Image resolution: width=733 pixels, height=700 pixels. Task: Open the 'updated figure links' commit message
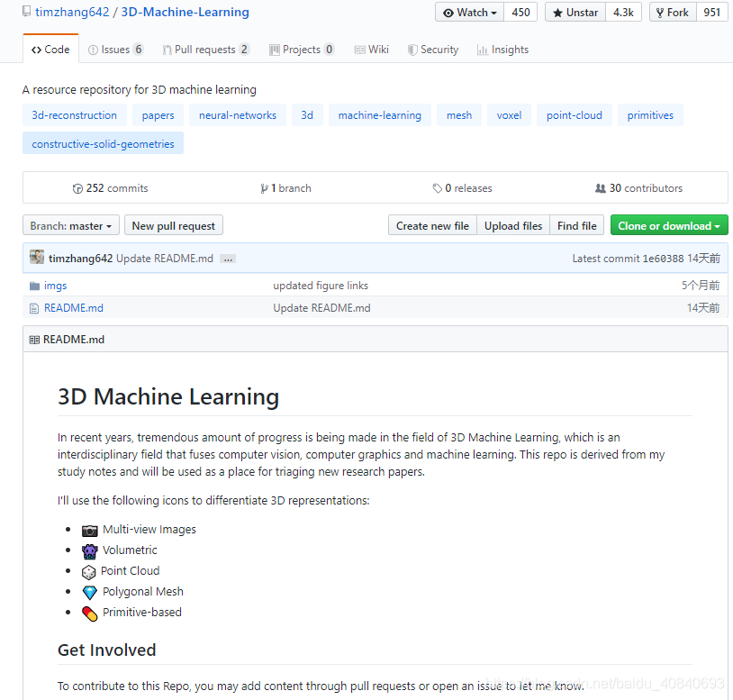click(x=321, y=286)
